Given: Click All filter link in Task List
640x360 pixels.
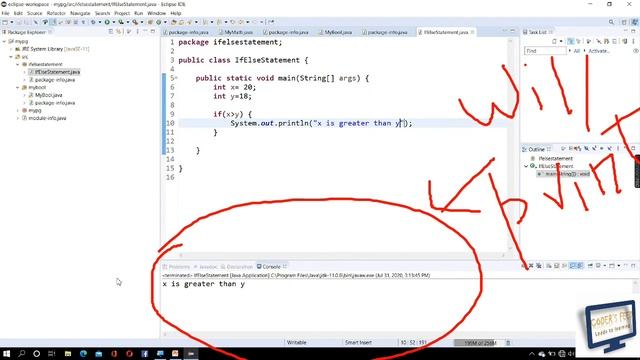Looking at the screenshot, I should [576, 51].
